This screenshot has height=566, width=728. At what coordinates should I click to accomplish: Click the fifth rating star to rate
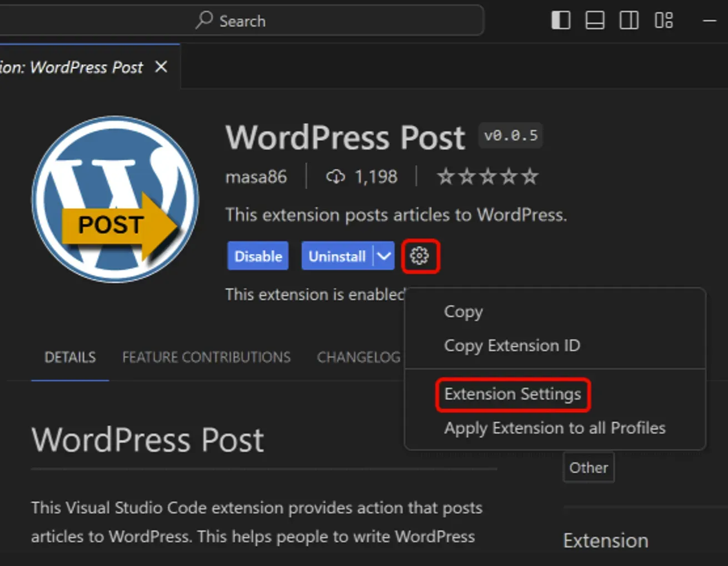(530, 176)
